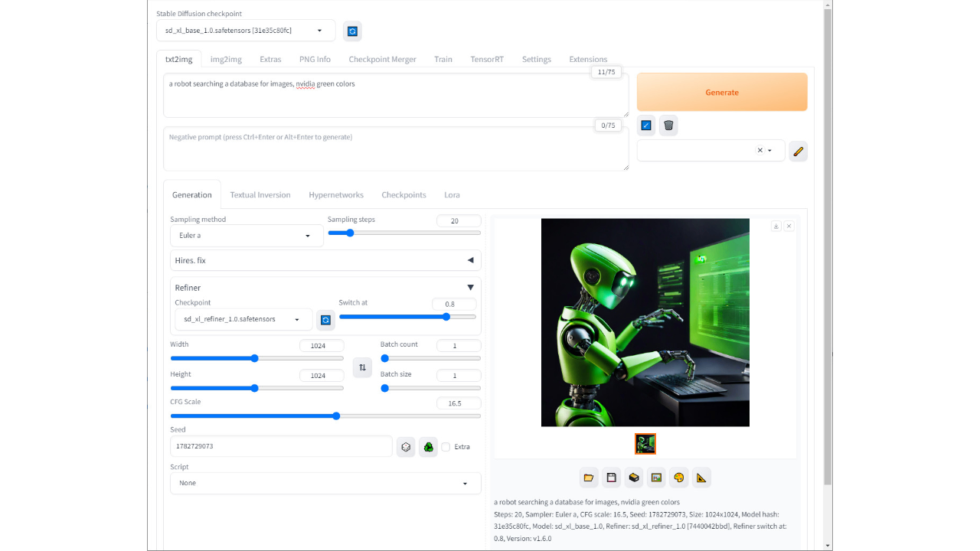Send result to img2img via picture icon
This screenshot has height=551, width=980.
[656, 477]
